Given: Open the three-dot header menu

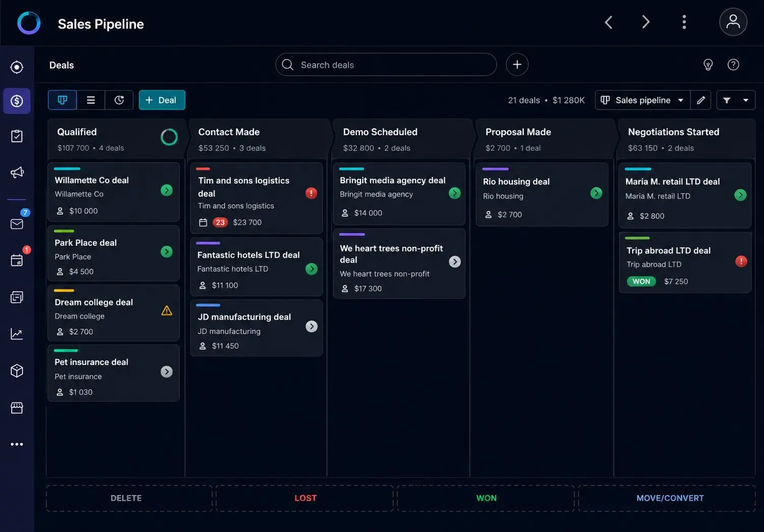Looking at the screenshot, I should pyautogui.click(x=684, y=22).
